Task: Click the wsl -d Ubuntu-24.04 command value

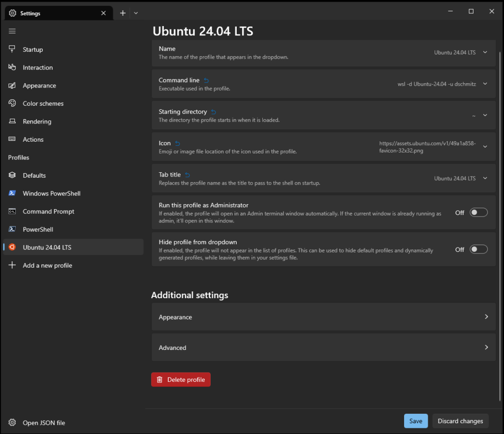Action: [x=437, y=84]
